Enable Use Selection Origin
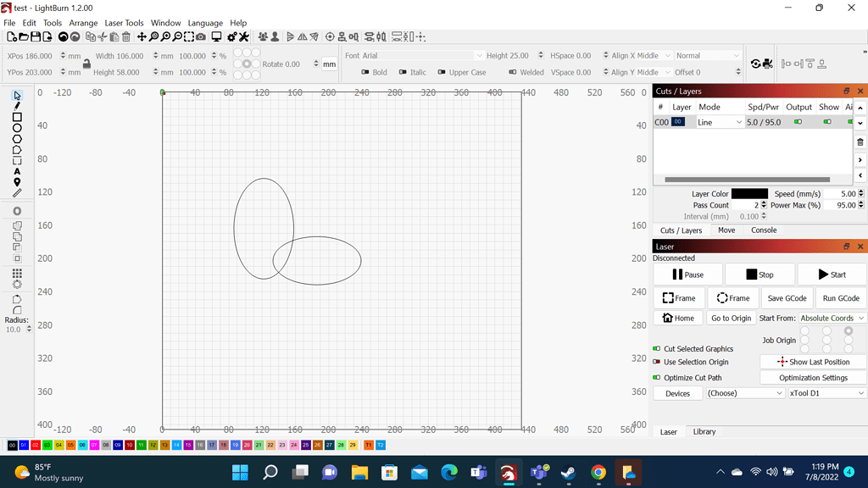 click(657, 362)
